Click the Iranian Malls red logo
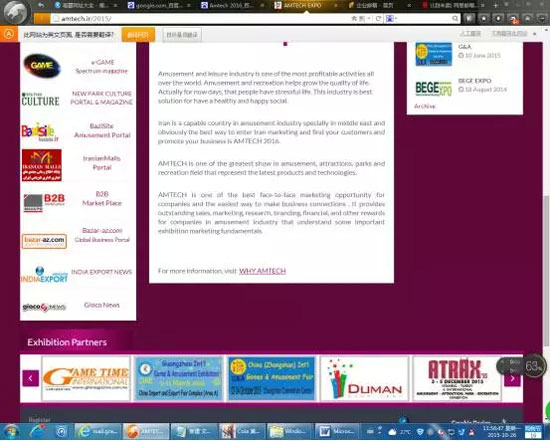Viewport: 550px width, 441px height. tap(41, 165)
